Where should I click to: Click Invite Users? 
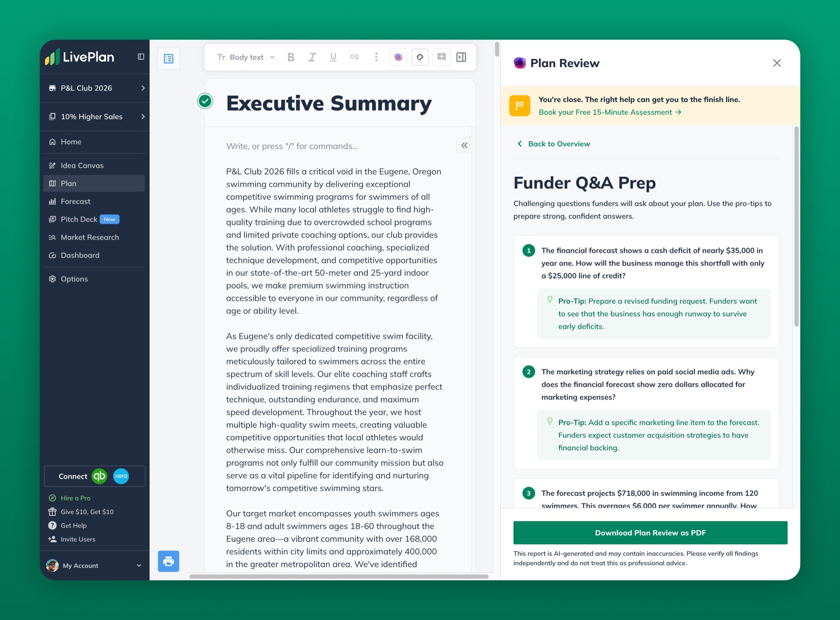[72, 539]
